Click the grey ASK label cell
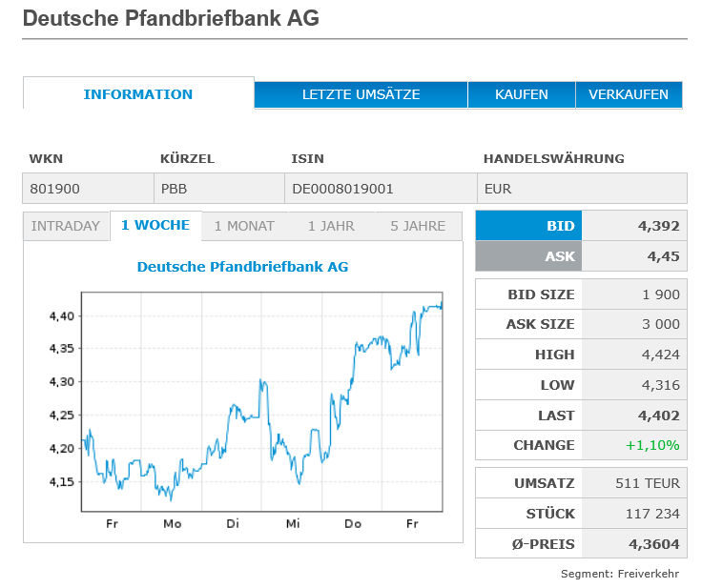This screenshot has height=588, width=702. pos(528,255)
